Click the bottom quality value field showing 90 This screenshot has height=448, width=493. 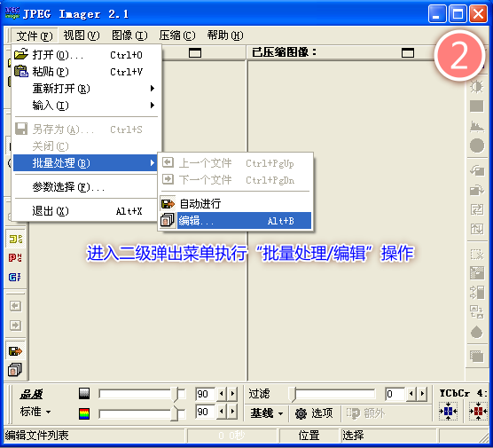pyautogui.click(x=205, y=412)
